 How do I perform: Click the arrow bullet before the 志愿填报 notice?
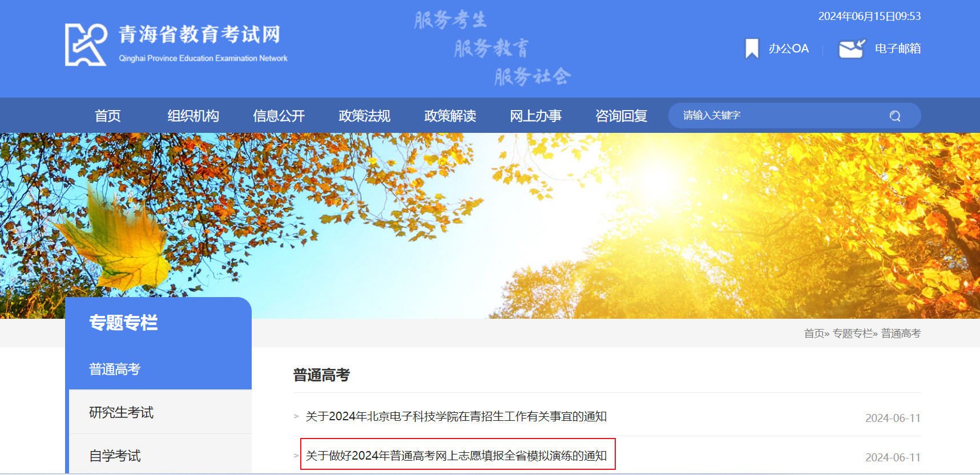coord(296,456)
